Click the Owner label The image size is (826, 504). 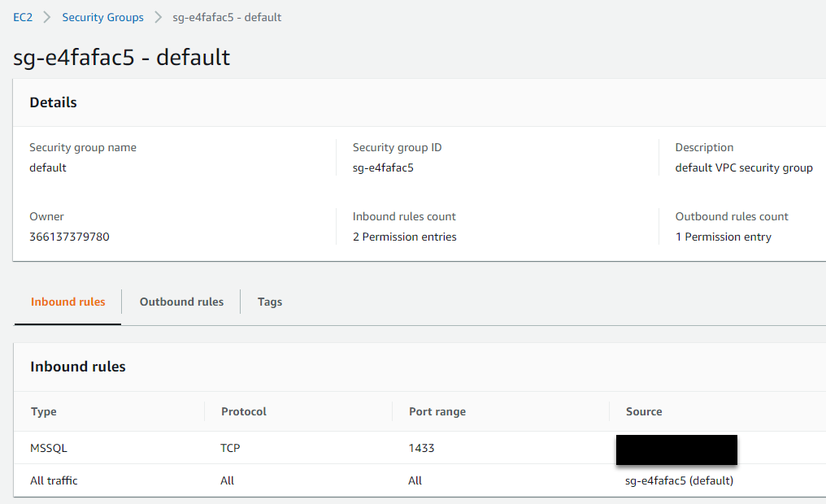pos(46,216)
